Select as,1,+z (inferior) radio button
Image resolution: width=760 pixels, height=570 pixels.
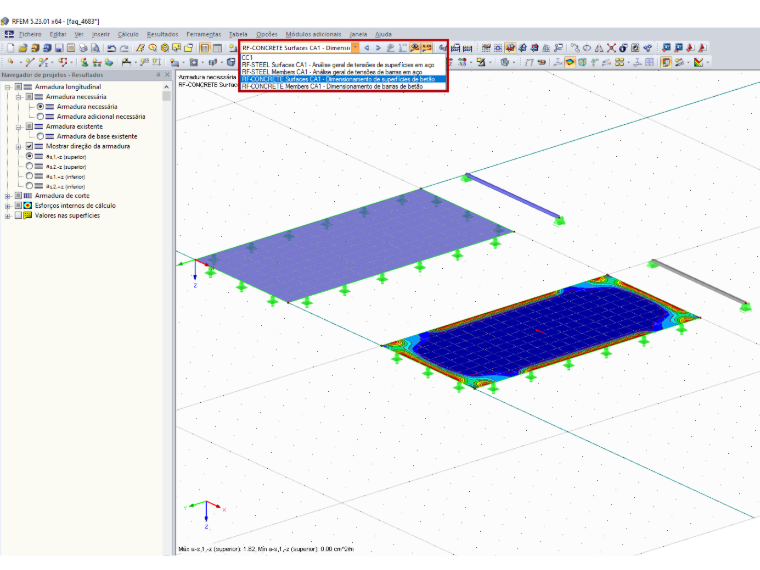[x=30, y=176]
